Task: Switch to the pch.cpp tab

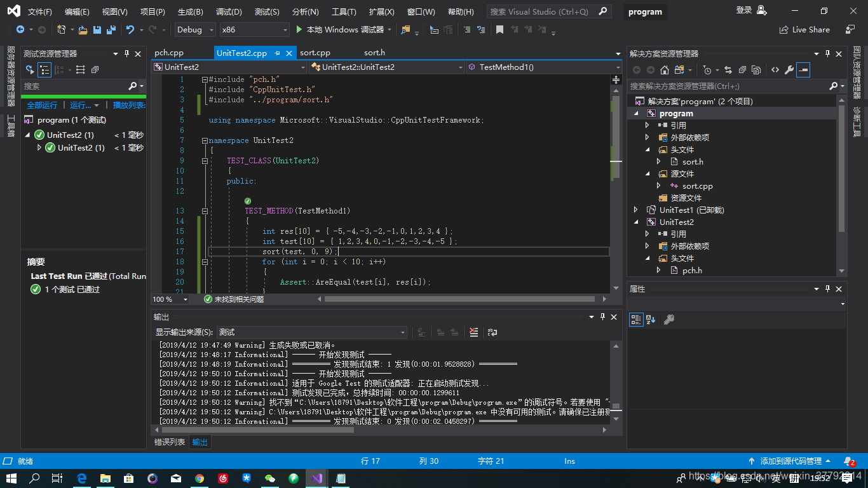Action: (x=169, y=53)
